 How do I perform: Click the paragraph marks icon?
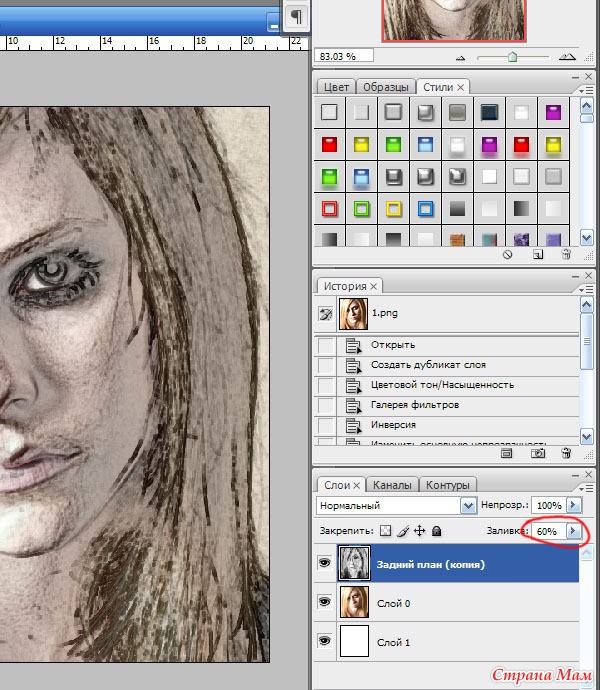pyautogui.click(x=296, y=17)
